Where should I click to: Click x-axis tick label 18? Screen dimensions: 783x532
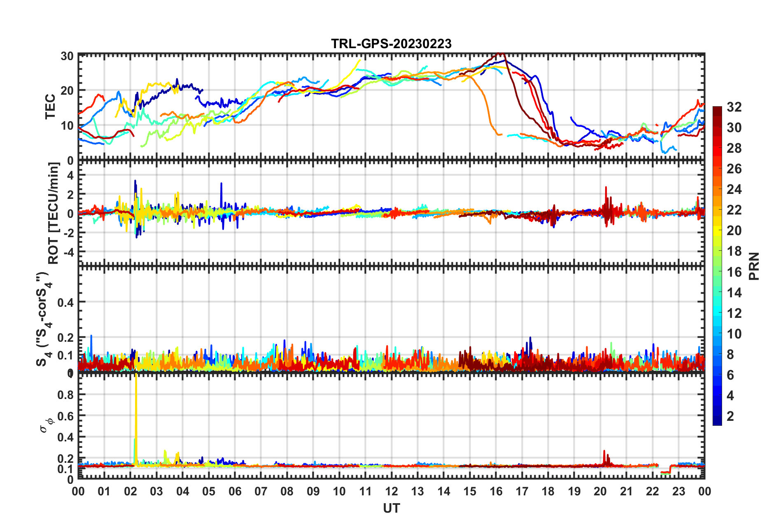(548, 491)
